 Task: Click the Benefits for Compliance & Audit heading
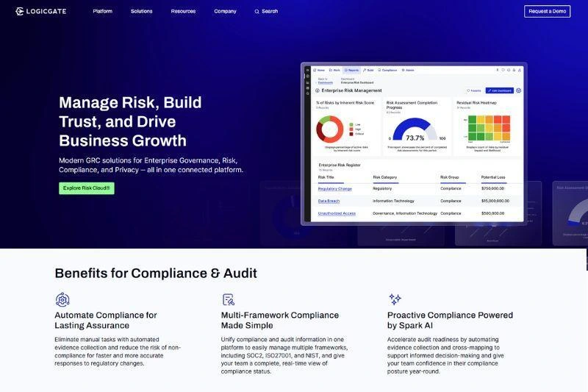pyautogui.click(x=156, y=273)
